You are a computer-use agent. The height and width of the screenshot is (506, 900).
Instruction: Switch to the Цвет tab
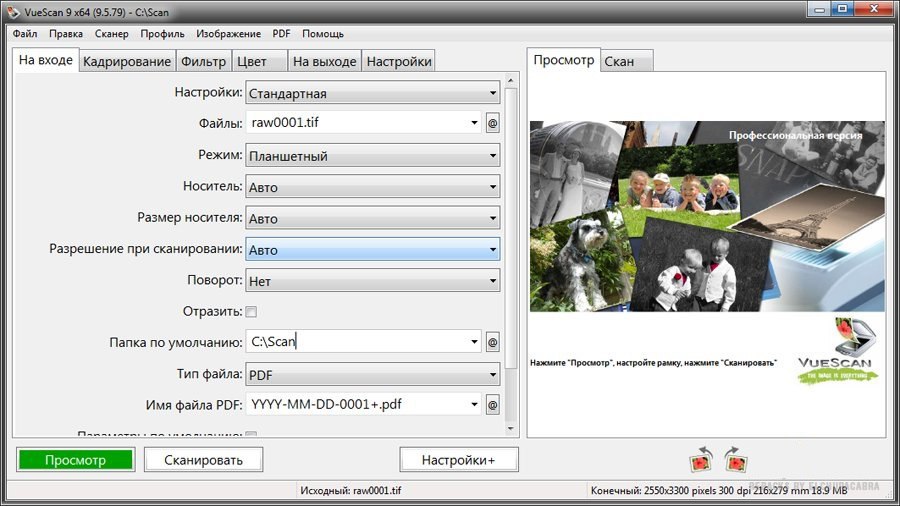pyautogui.click(x=259, y=61)
